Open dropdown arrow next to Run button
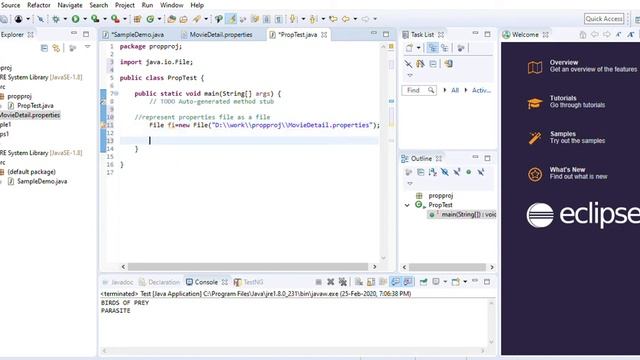 coord(85,19)
